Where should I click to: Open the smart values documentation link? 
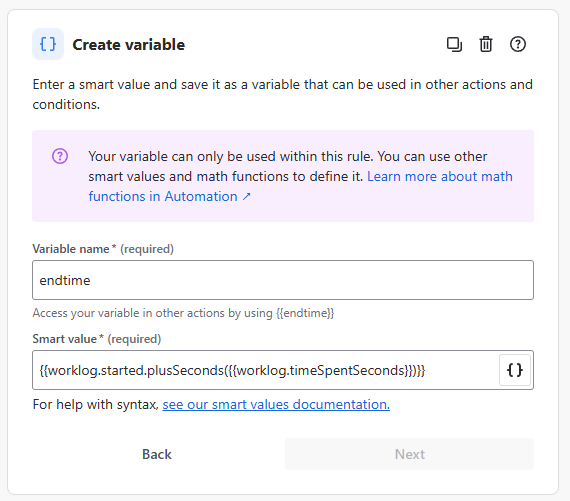pos(276,404)
